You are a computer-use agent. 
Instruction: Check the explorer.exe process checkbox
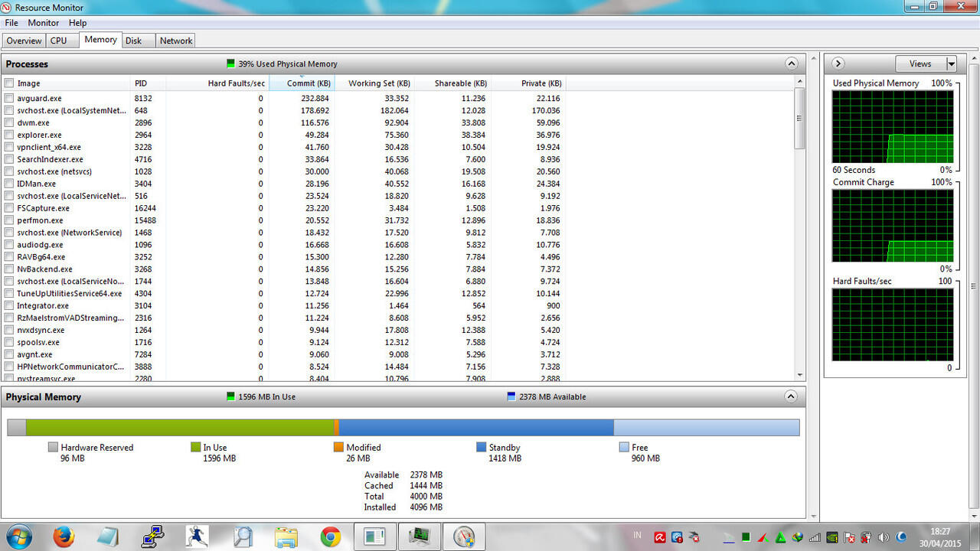(9, 135)
